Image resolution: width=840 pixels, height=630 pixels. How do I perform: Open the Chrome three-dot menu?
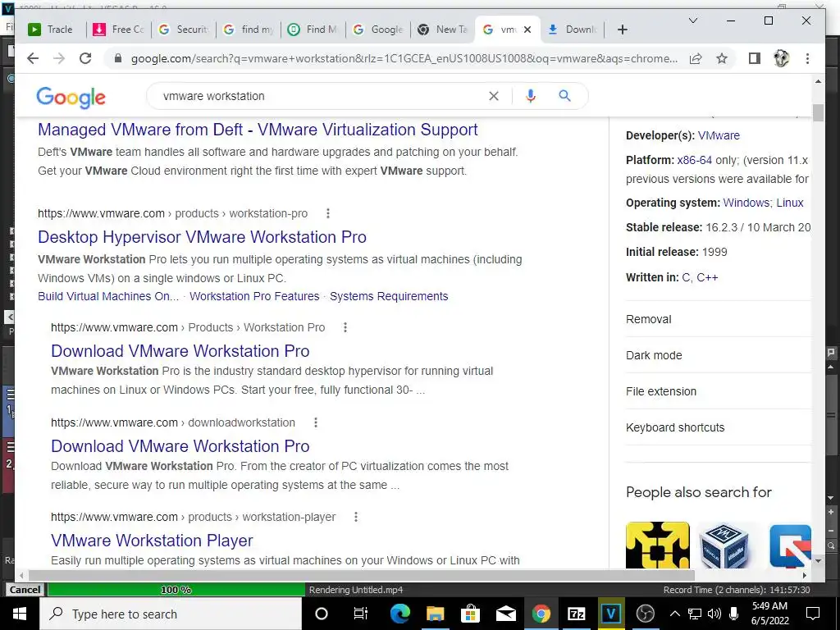click(x=807, y=58)
